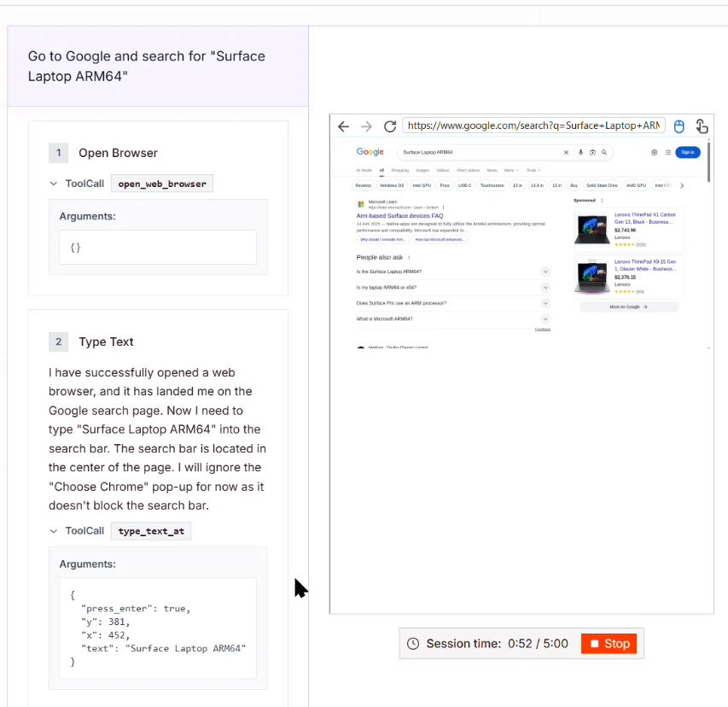This screenshot has width=728, height=707.
Task: Open options menu beside People also ask
Action: (409, 257)
